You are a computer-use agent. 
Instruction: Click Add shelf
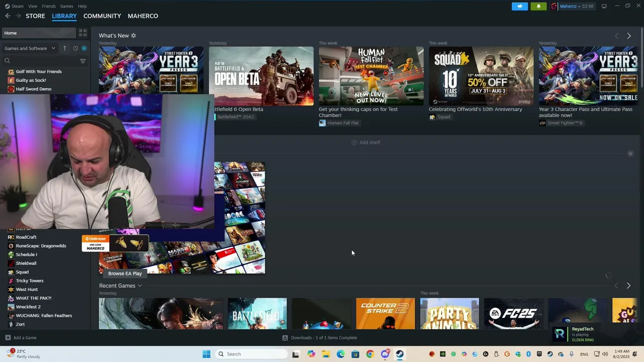click(366, 142)
